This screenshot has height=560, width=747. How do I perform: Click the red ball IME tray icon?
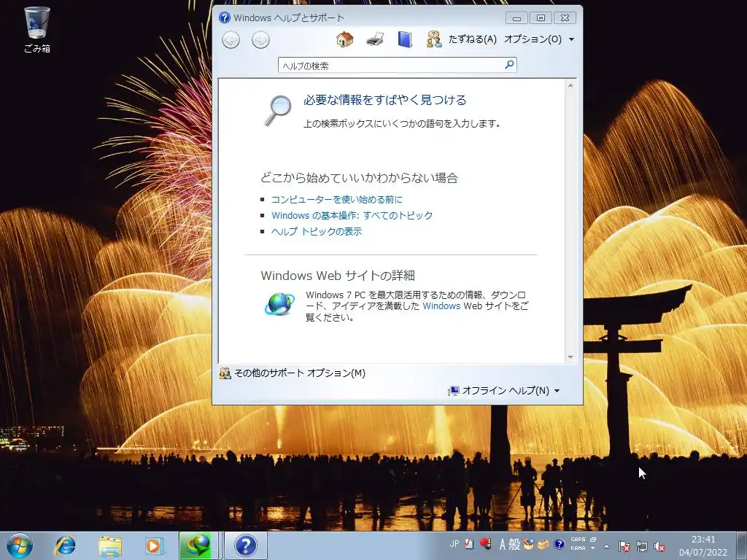click(x=486, y=543)
